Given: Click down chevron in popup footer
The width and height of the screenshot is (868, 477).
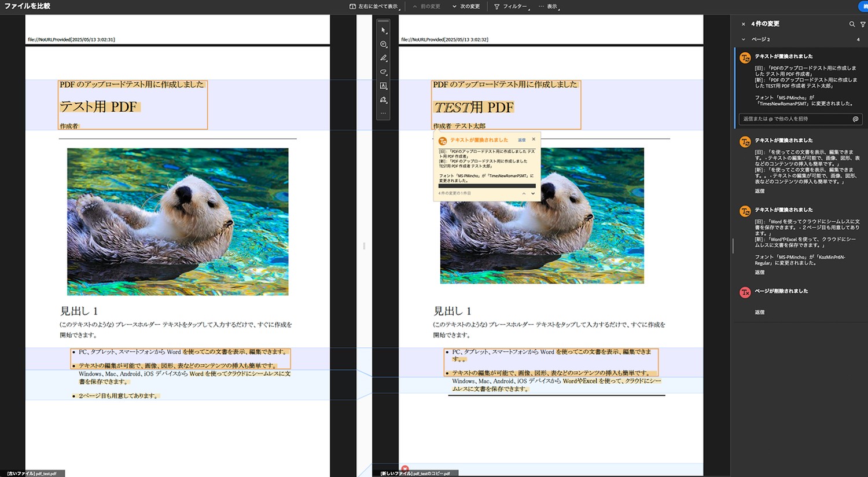Looking at the screenshot, I should pos(533,193).
